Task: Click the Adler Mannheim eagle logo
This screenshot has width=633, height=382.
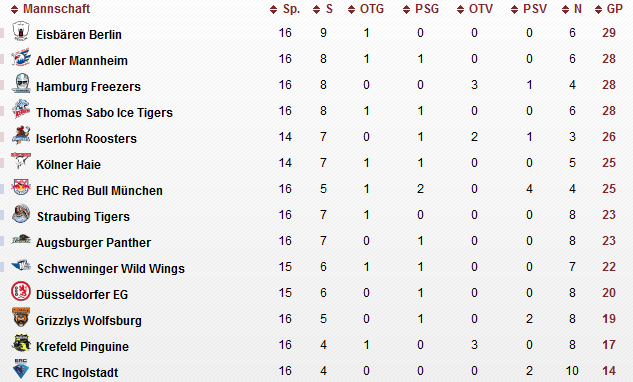Action: pos(21,57)
